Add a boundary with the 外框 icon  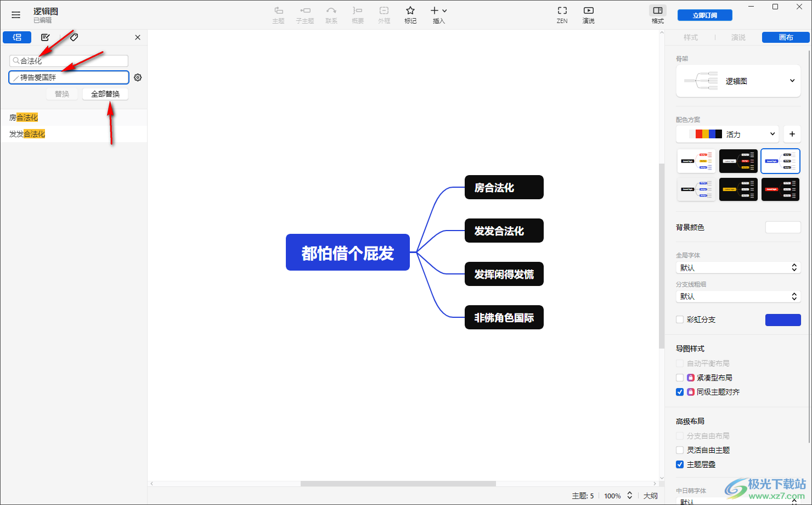384,15
